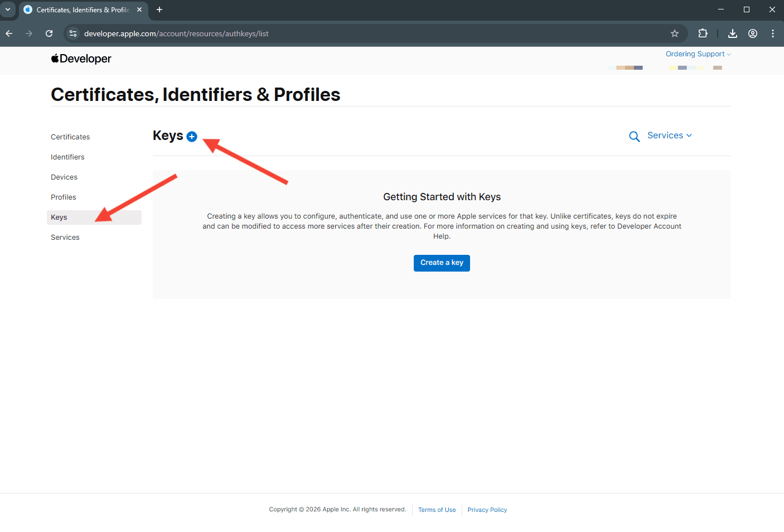Click the site information icon in address bar
The width and height of the screenshot is (784, 532).
pyautogui.click(x=73, y=33)
